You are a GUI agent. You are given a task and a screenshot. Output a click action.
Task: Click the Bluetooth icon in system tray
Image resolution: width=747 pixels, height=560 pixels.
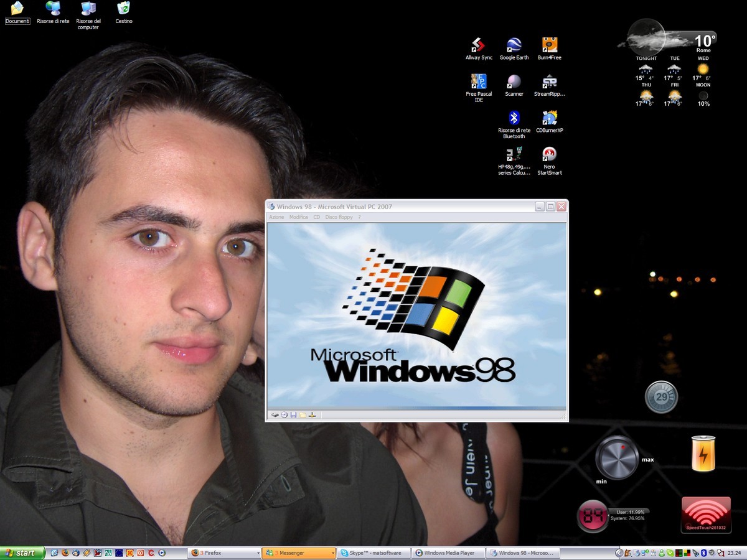click(x=704, y=553)
